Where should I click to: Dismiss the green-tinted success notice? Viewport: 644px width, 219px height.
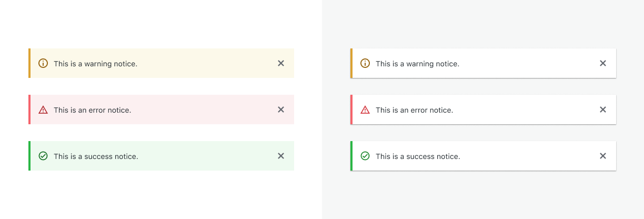[x=281, y=156]
